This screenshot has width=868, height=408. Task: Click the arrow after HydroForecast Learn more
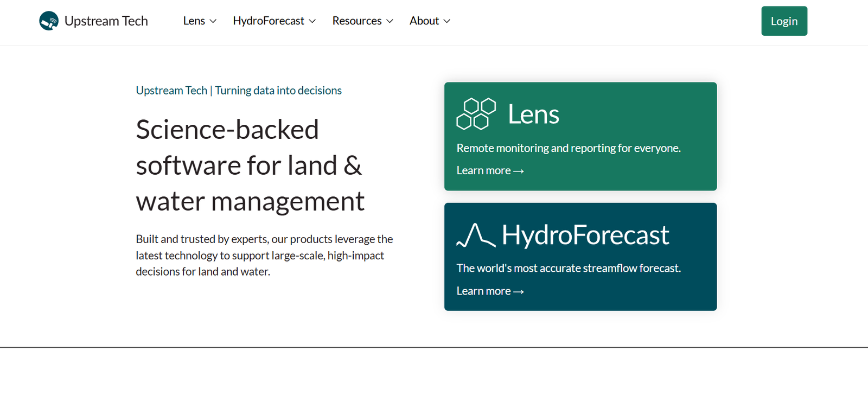(519, 292)
